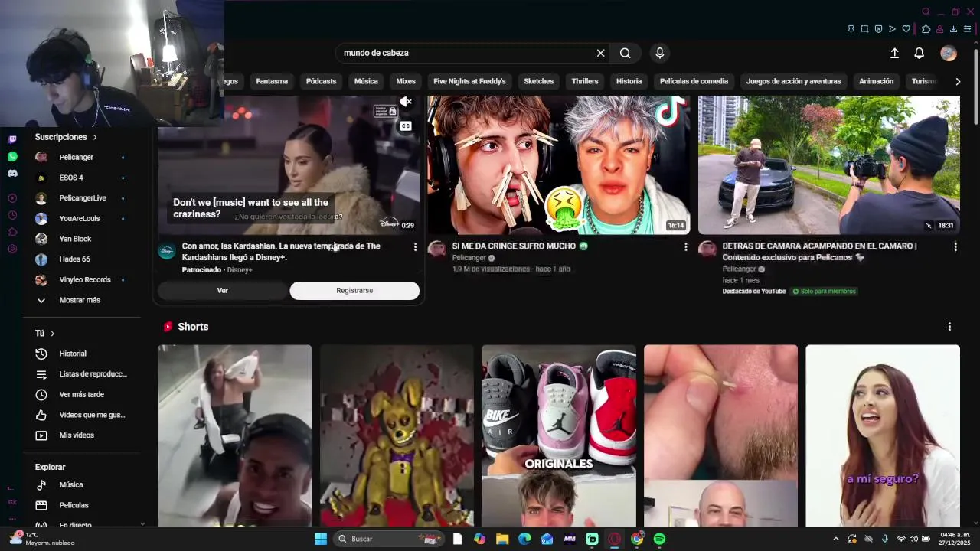Open the sneakers ORIGINALES short
Image resolution: width=980 pixels, height=551 pixels.
(x=559, y=435)
